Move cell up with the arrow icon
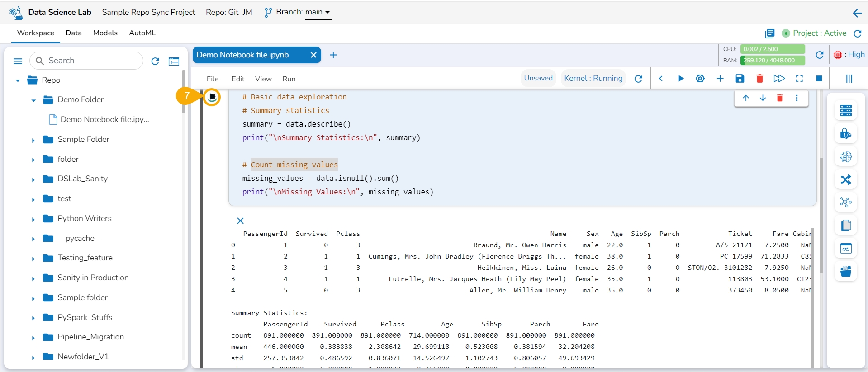Image resolution: width=868 pixels, height=372 pixels. click(745, 98)
